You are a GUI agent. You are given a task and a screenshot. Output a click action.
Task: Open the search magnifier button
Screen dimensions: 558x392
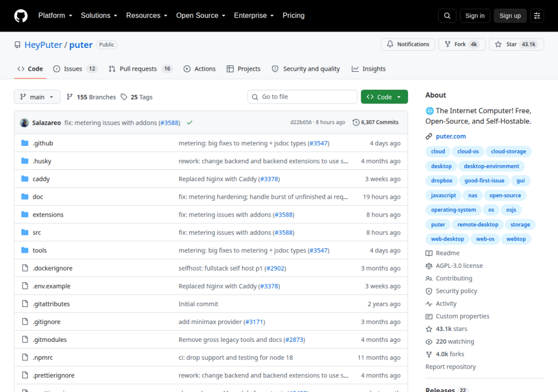pyautogui.click(x=447, y=16)
